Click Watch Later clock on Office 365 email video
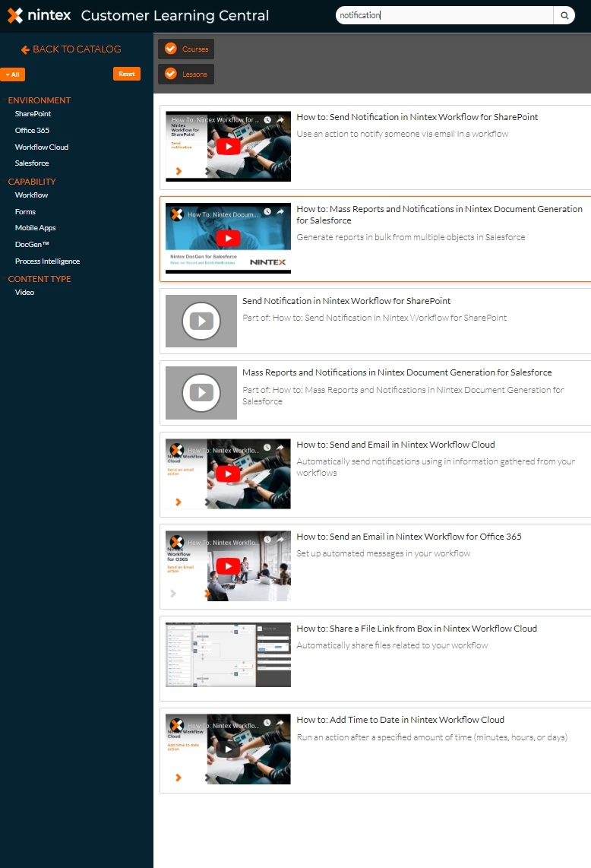The height and width of the screenshot is (868, 591). click(267, 539)
